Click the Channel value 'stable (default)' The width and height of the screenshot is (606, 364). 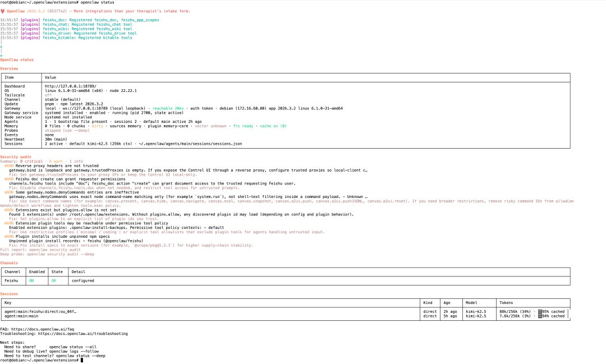(x=63, y=100)
